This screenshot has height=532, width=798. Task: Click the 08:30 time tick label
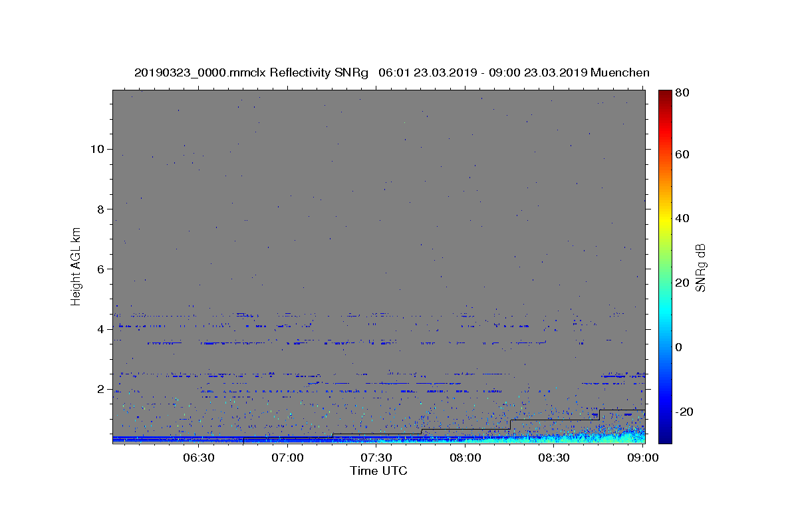click(554, 458)
